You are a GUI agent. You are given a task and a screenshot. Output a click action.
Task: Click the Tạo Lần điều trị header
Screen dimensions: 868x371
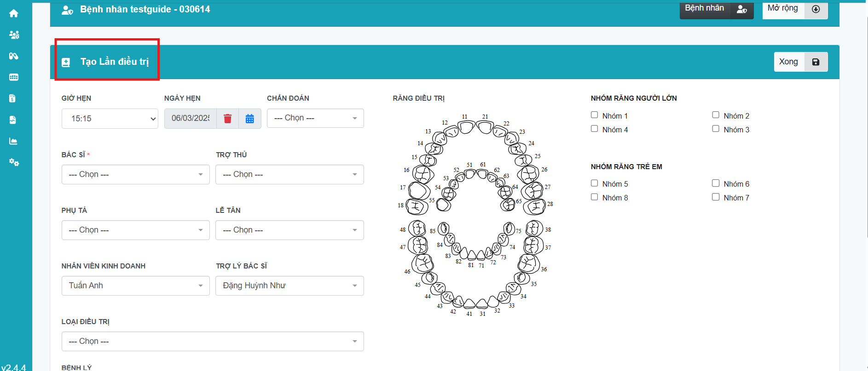point(115,62)
